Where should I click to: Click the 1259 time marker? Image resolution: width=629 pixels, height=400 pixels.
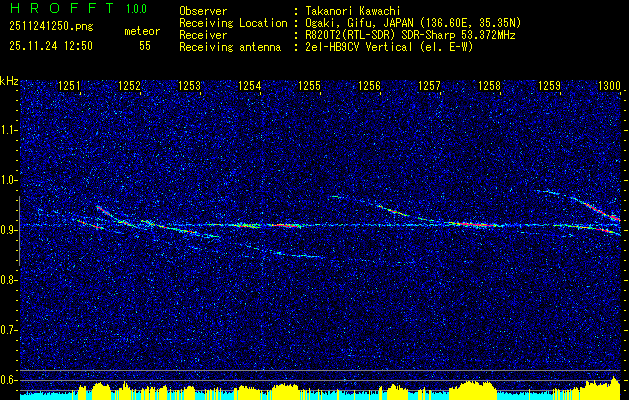click(550, 86)
